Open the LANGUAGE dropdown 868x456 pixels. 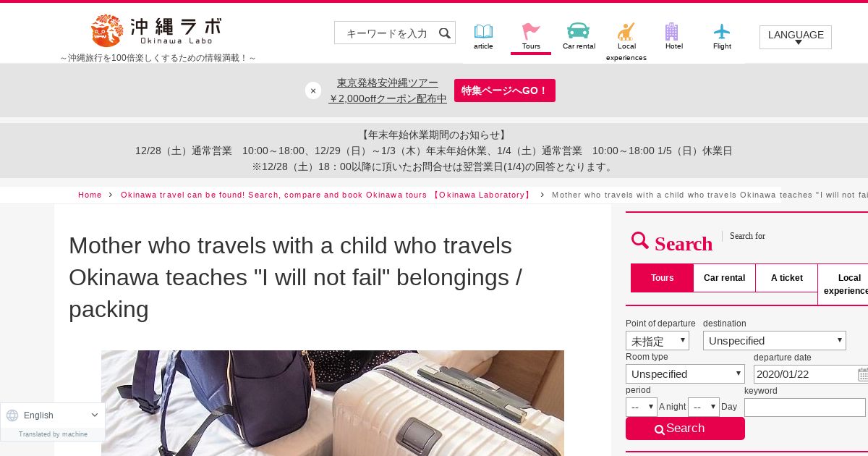(796, 37)
